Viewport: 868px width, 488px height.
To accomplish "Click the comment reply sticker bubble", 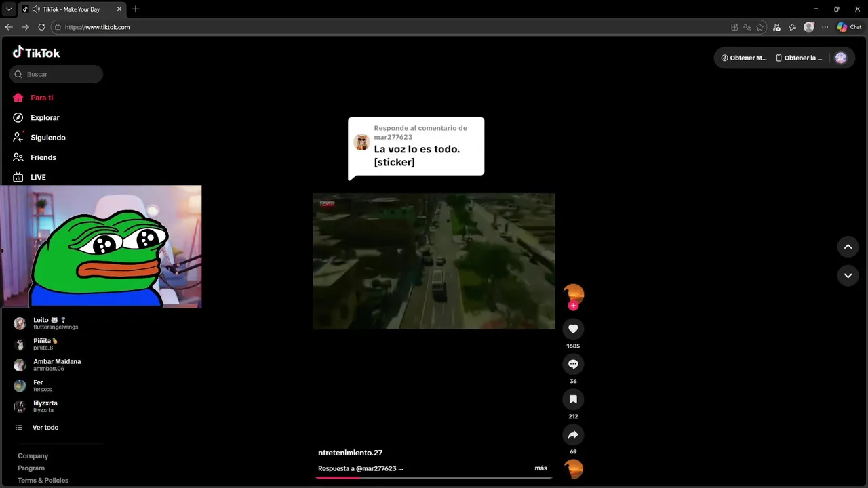I will tap(416, 147).
